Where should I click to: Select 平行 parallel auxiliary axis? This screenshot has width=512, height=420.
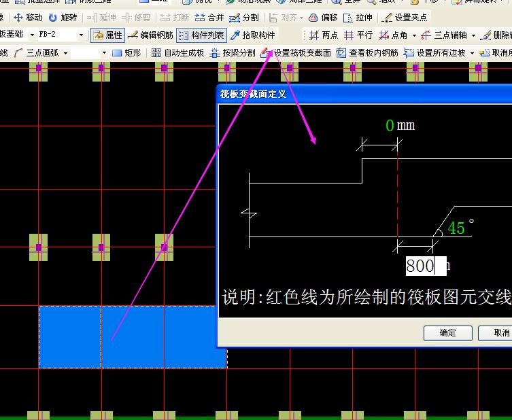[358, 35]
